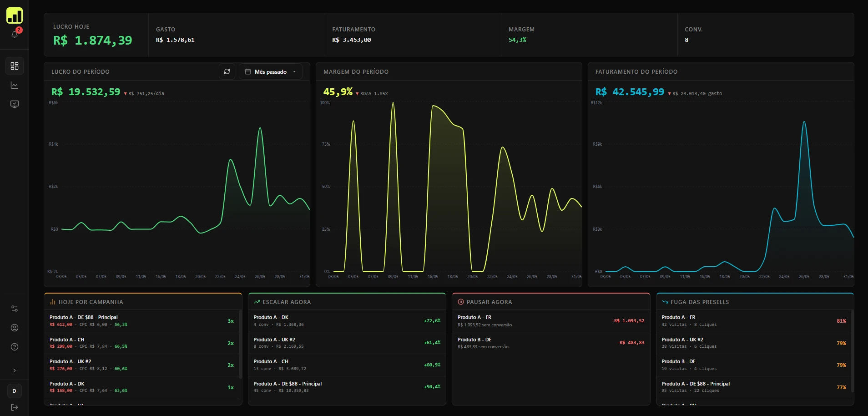
Task: Click the Pausar Agora pause icon
Action: pos(461,302)
